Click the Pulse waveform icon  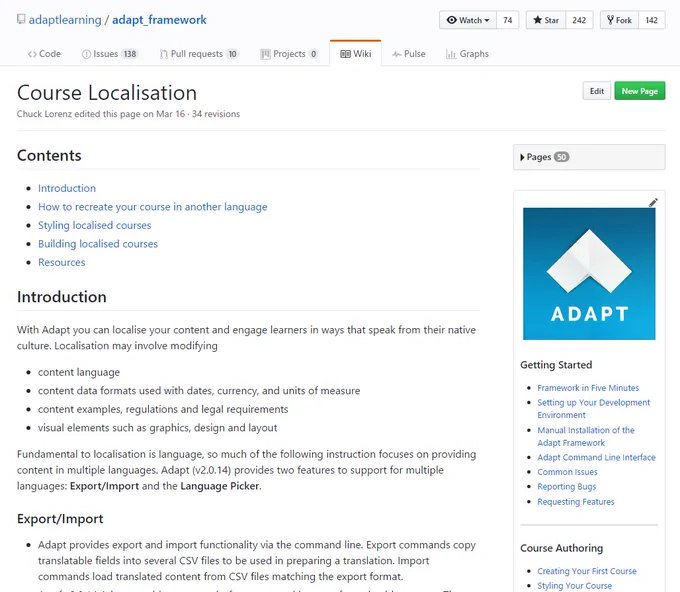pos(396,54)
